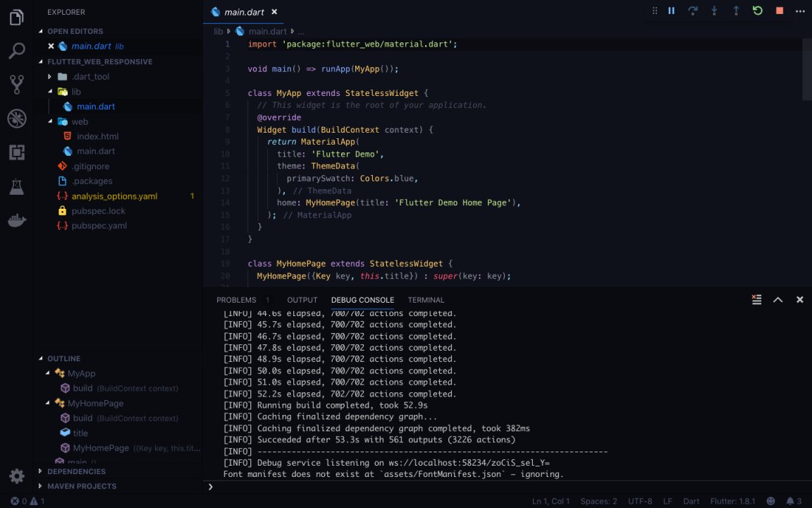This screenshot has height=508, width=812.
Task: Switch to the TERMINAL tab
Action: click(x=426, y=300)
